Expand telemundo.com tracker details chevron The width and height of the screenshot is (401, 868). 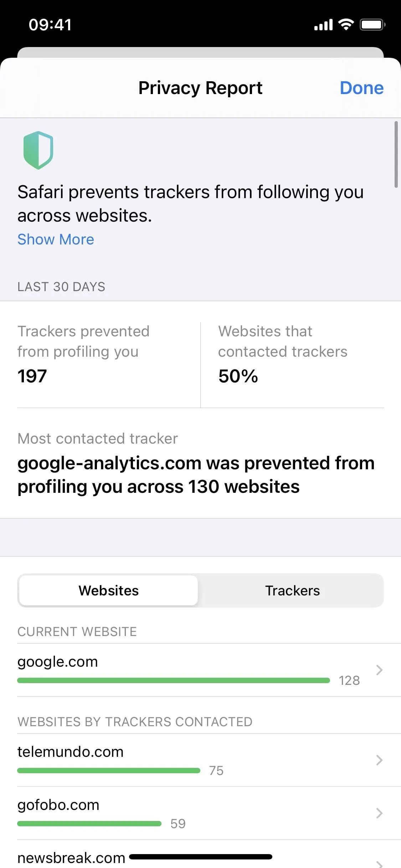tap(379, 760)
